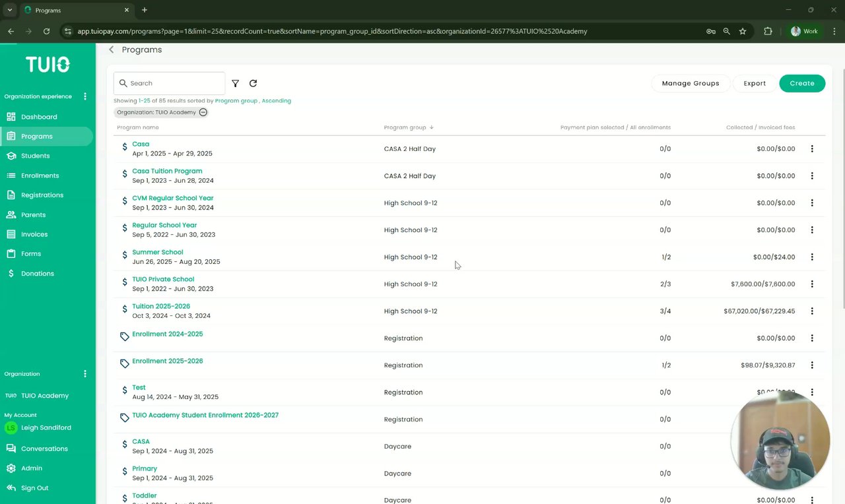Image resolution: width=845 pixels, height=504 pixels.
Task: Open three-dot menu for Regular School Year row
Action: tap(812, 230)
